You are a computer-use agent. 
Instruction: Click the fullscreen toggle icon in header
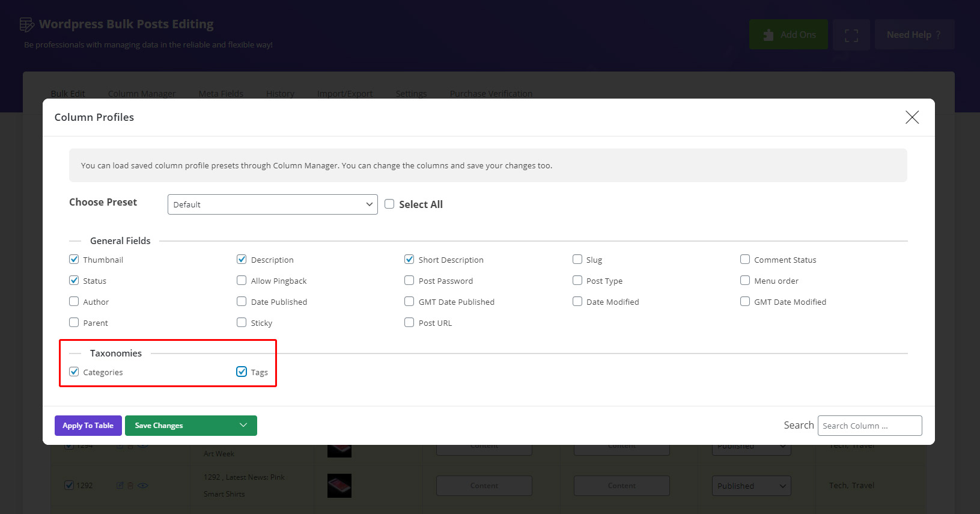[851, 35]
